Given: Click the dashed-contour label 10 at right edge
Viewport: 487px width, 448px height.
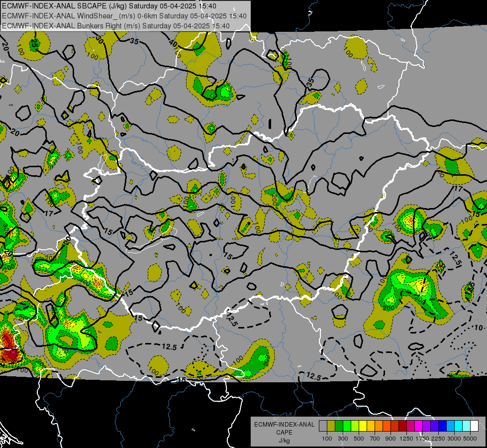Looking at the screenshot, I should [479, 328].
